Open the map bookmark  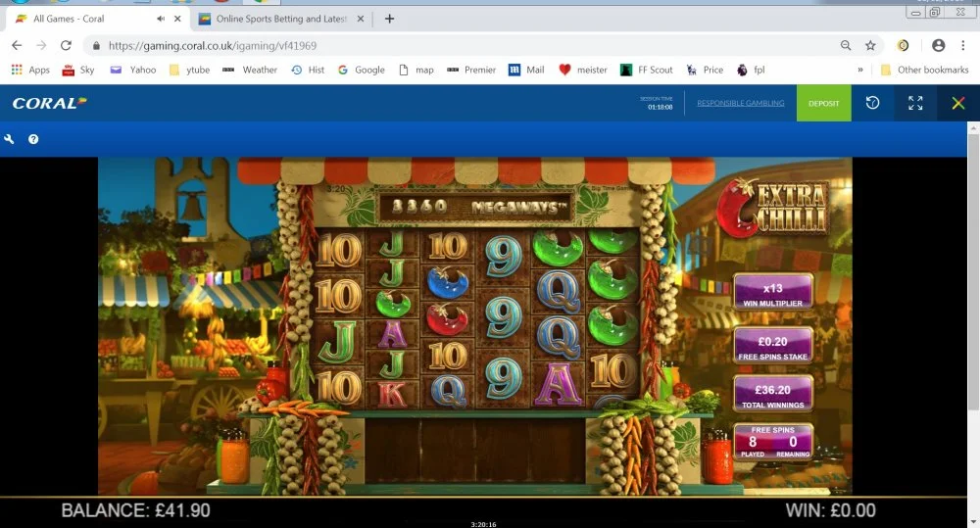pos(416,70)
